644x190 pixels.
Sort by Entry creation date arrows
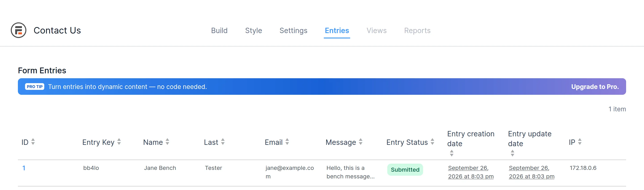(x=452, y=153)
